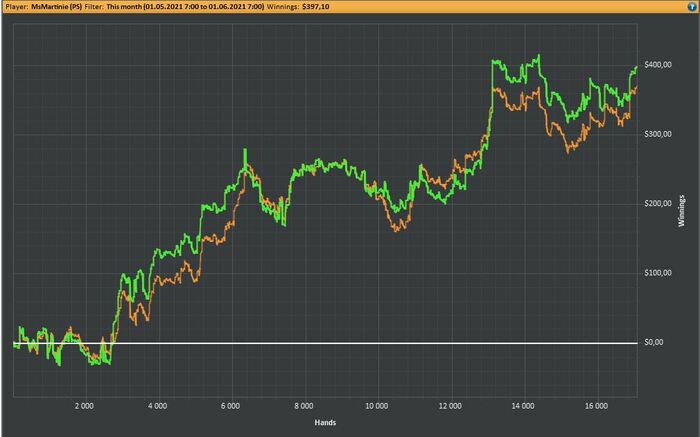Click the $0,00 y-axis label
Image resolution: width=700 pixels, height=437 pixels.
click(x=654, y=342)
